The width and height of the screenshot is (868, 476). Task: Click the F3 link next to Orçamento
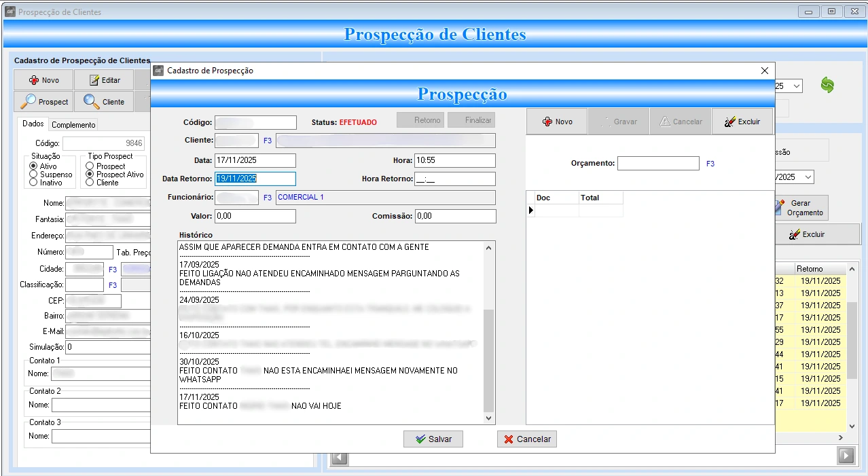pos(710,164)
